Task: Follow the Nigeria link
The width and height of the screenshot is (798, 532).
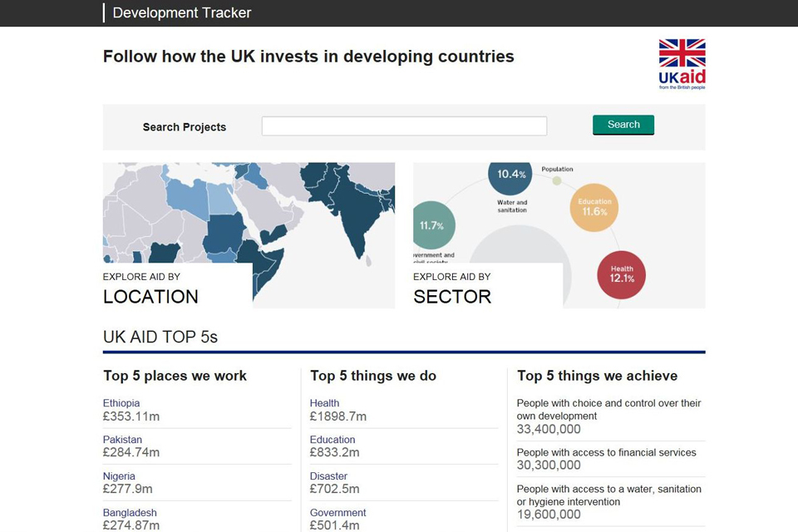Action: (119, 476)
